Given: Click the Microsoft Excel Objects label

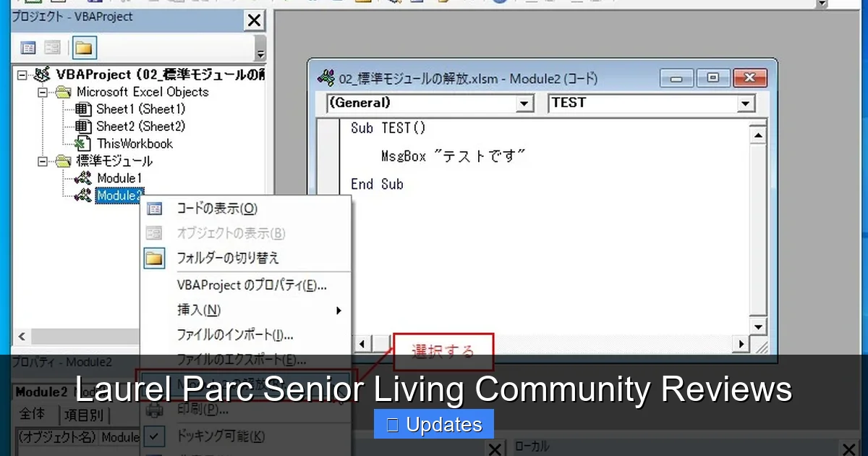Looking at the screenshot, I should [x=142, y=92].
